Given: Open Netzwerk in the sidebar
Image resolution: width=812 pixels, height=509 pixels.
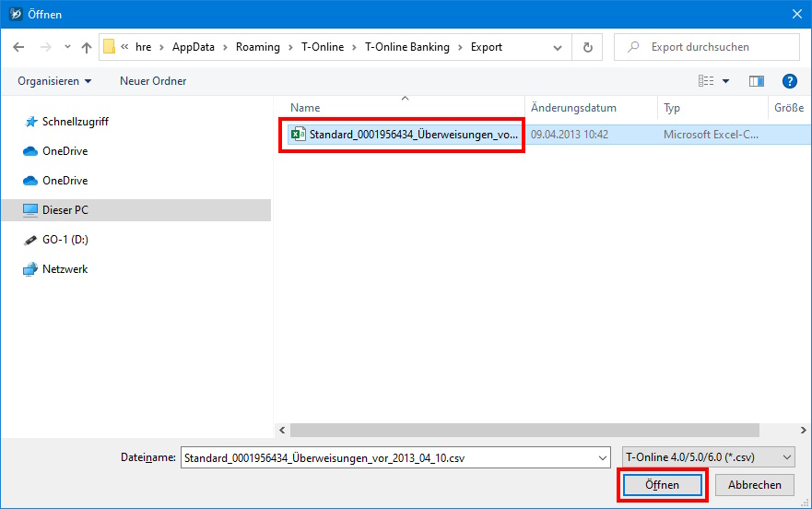Looking at the screenshot, I should (65, 269).
